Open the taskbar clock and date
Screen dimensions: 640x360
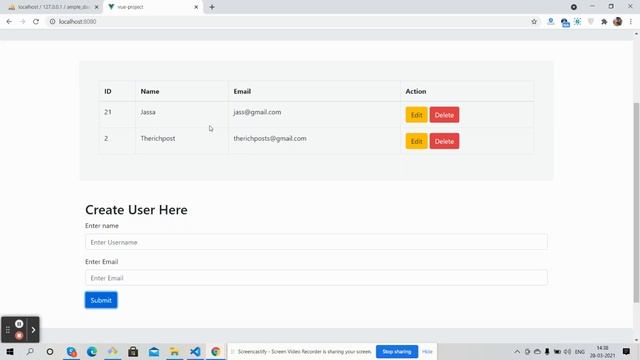point(602,351)
